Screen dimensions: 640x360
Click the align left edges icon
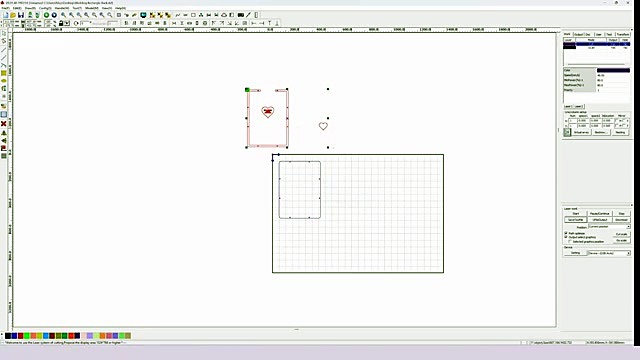click(x=126, y=23)
